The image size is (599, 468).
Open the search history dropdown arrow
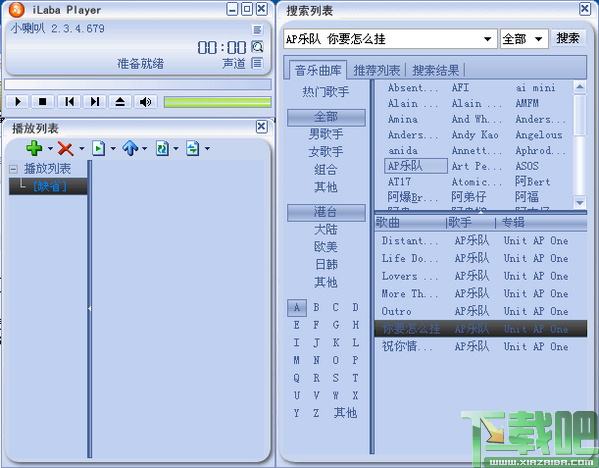[487, 39]
